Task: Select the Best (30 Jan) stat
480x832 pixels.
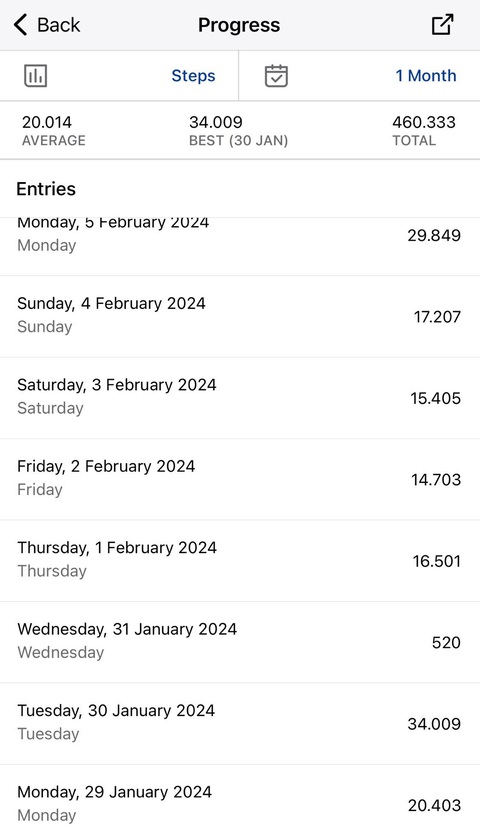Action: pos(239,131)
